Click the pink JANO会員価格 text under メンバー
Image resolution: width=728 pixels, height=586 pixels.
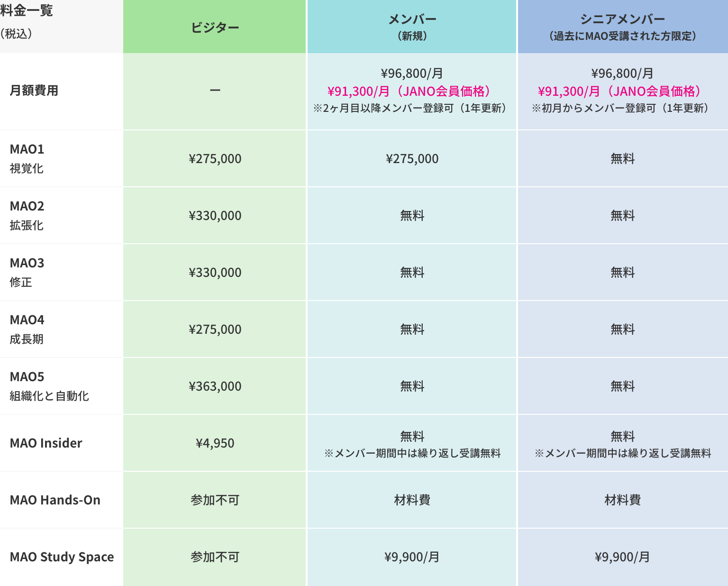pos(411,91)
